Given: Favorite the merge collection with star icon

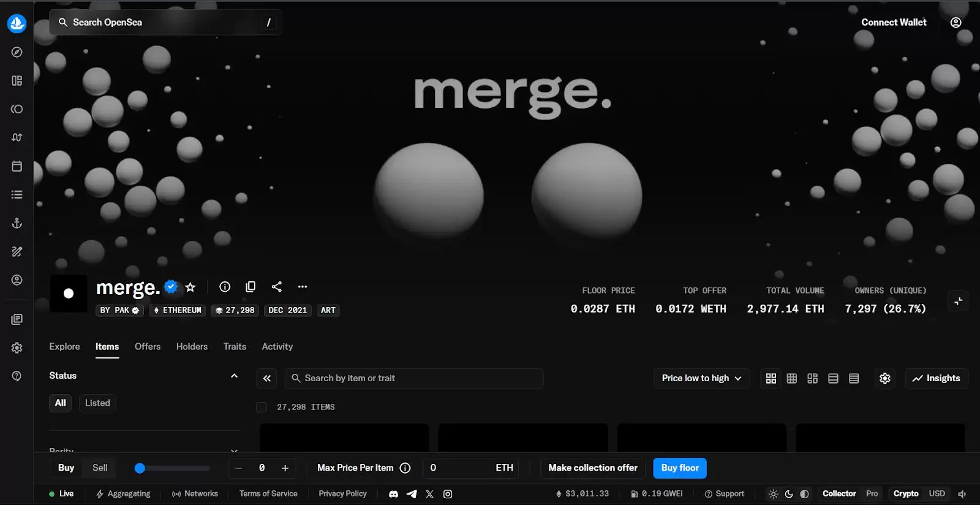Looking at the screenshot, I should tap(190, 287).
